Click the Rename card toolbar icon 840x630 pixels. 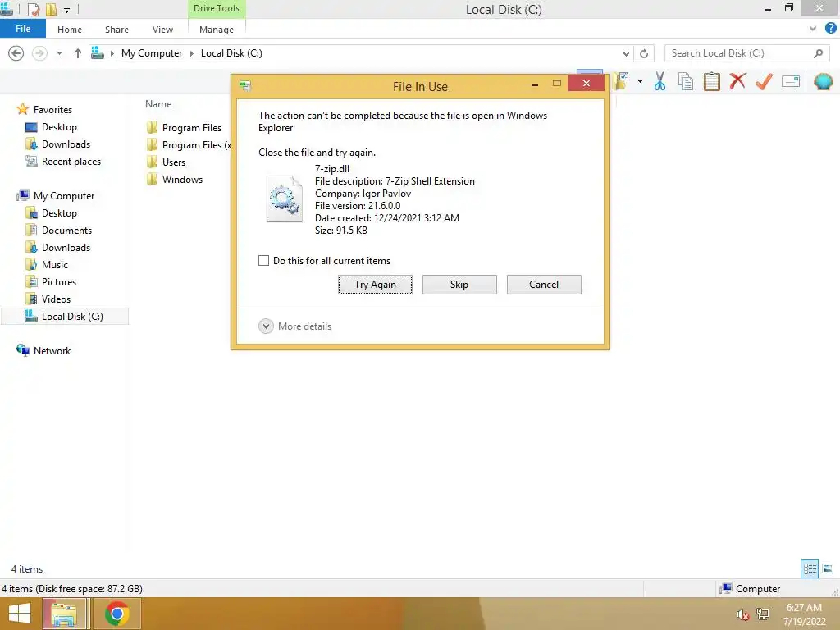click(791, 81)
